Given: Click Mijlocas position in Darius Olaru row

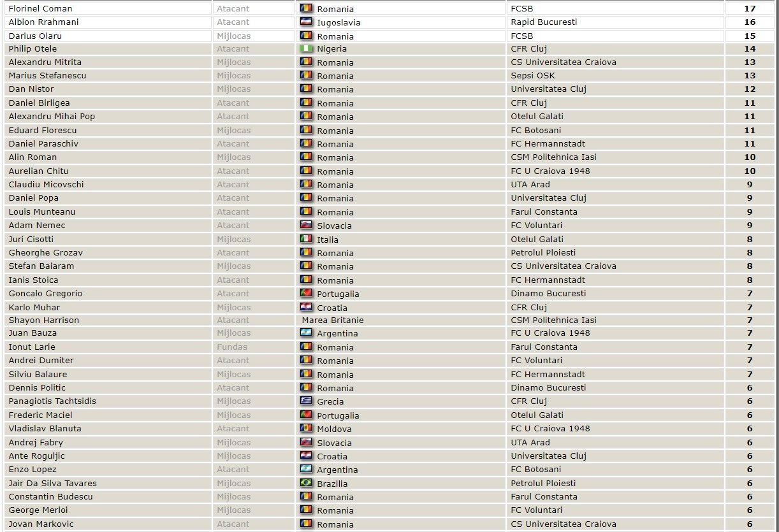Looking at the screenshot, I should pos(233,36).
